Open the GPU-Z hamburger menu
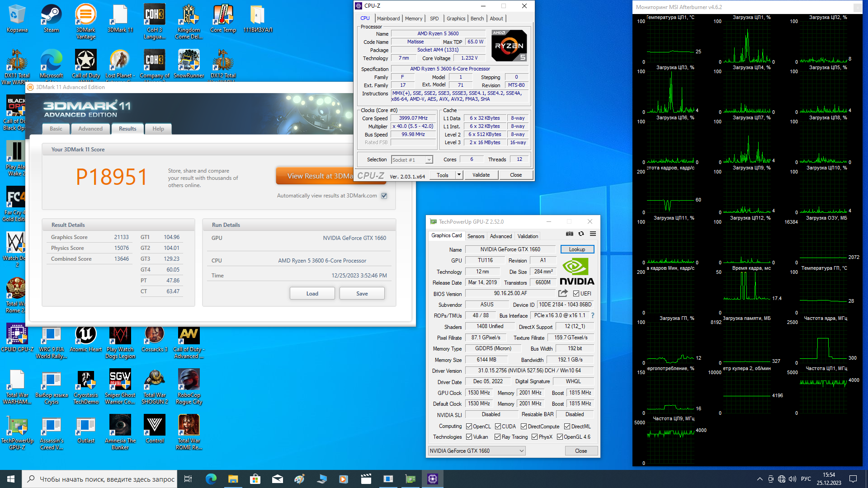 (593, 234)
